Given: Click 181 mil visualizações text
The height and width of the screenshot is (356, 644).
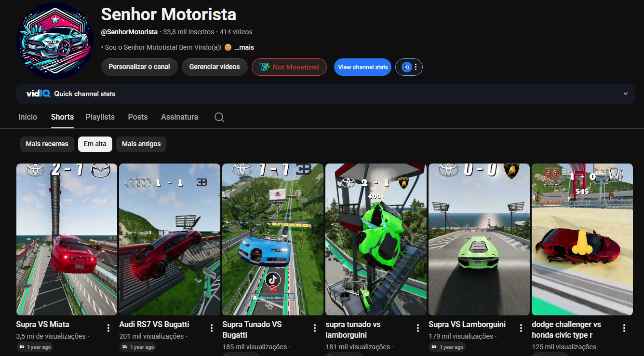Looking at the screenshot, I should [358, 347].
